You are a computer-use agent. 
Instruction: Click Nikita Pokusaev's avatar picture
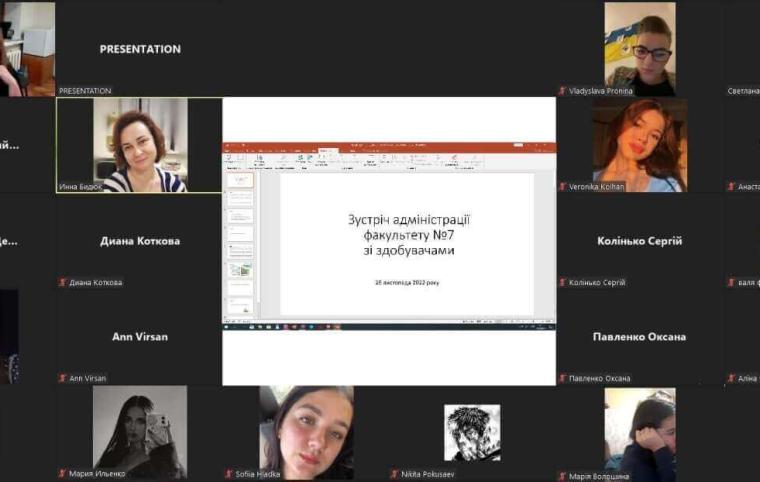(x=472, y=432)
